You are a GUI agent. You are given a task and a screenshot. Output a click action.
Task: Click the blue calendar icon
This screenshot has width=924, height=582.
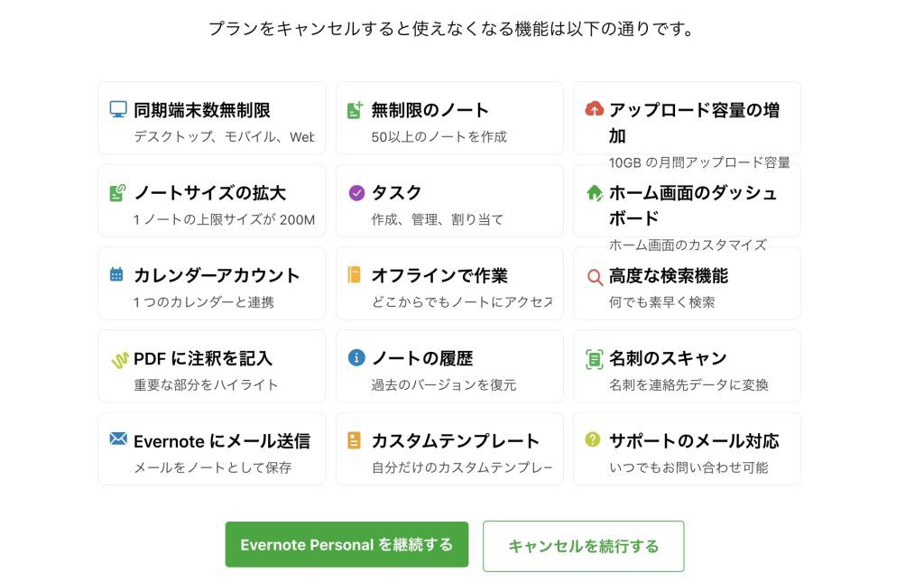tap(116, 274)
